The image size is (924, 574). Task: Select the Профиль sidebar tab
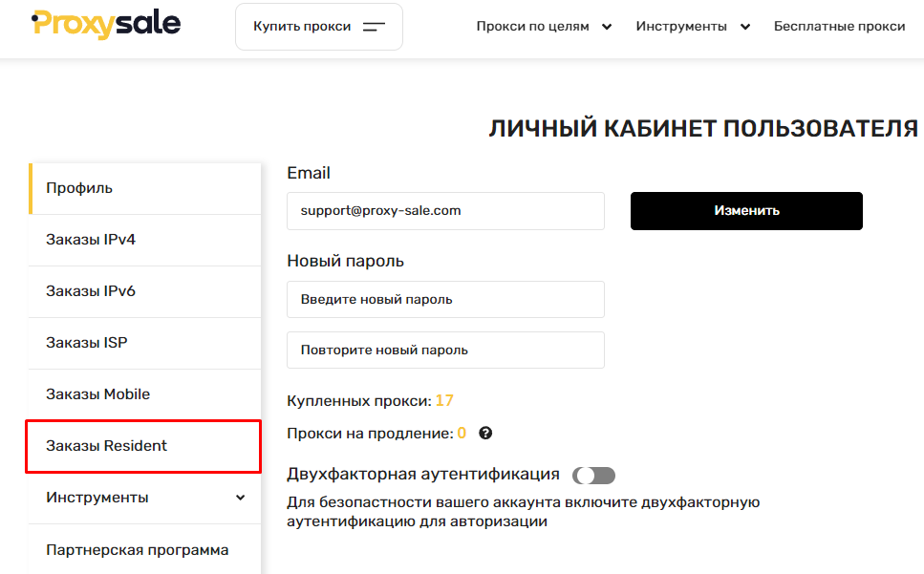point(145,188)
